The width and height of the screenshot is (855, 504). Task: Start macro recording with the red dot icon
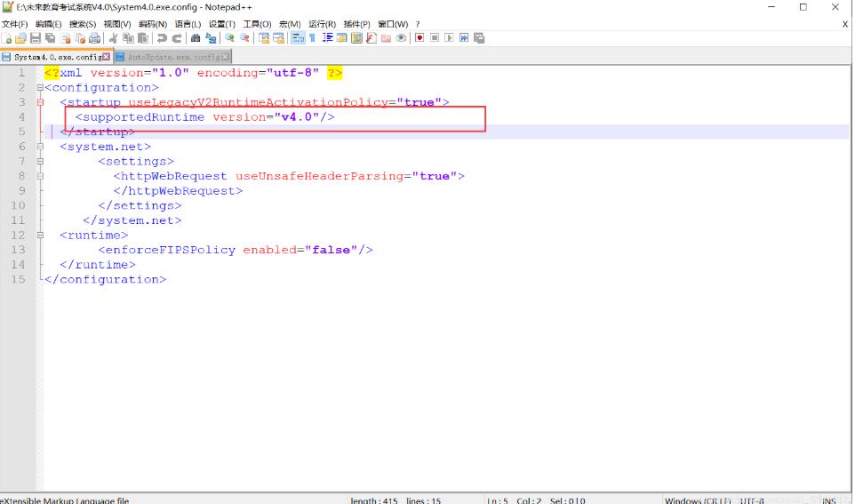(419, 38)
